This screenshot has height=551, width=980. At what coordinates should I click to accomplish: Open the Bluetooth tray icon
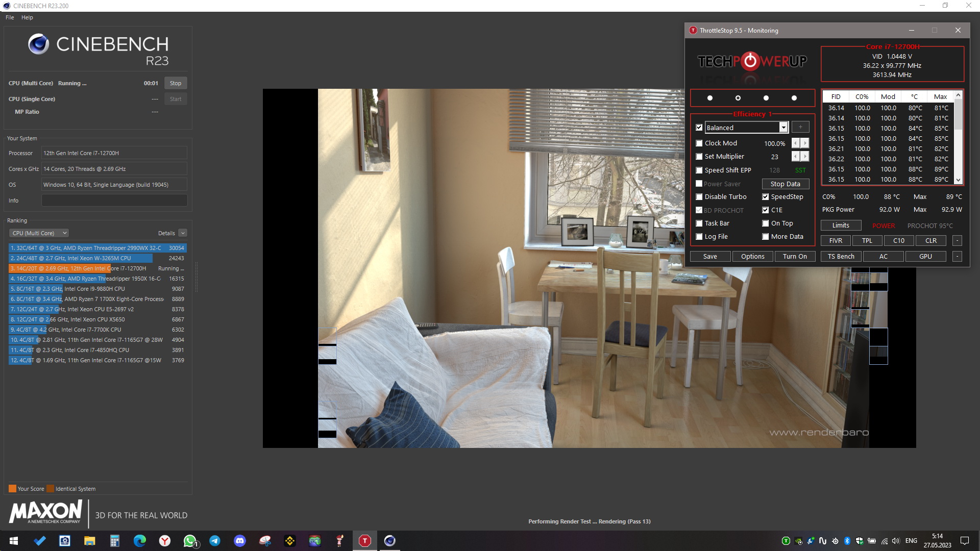click(847, 541)
